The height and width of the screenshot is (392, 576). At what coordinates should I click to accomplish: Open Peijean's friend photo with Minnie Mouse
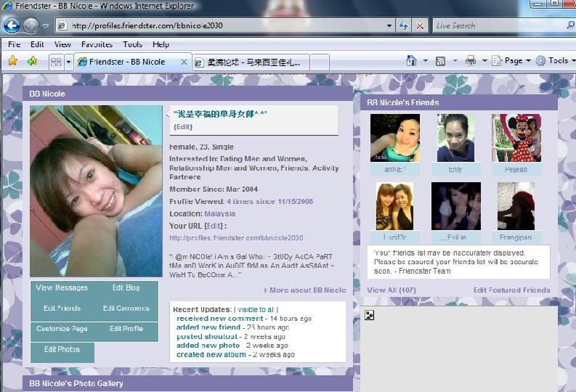coord(516,138)
